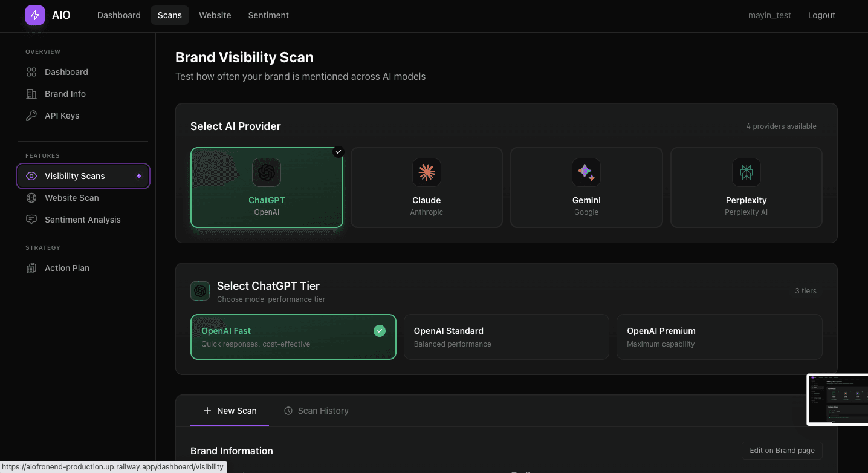
Task: Open the floating preview thumbnail
Action: [837, 399]
